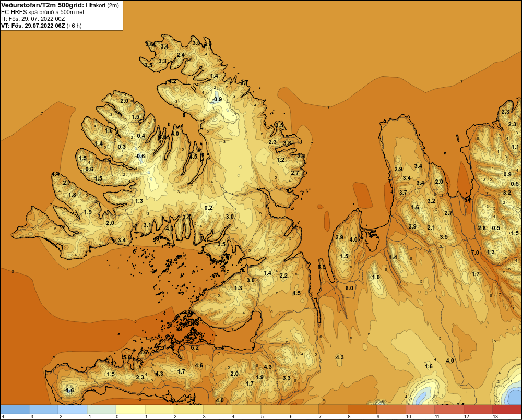This screenshot has height=420, width=522.
Task: Click the -1.6 temperature value on the map
Action: [68, 390]
